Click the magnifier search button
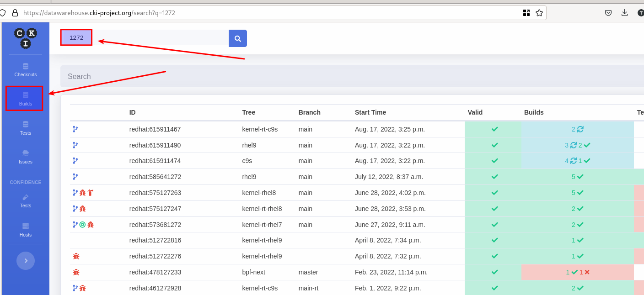Image resolution: width=644 pixels, height=295 pixels. pos(238,38)
